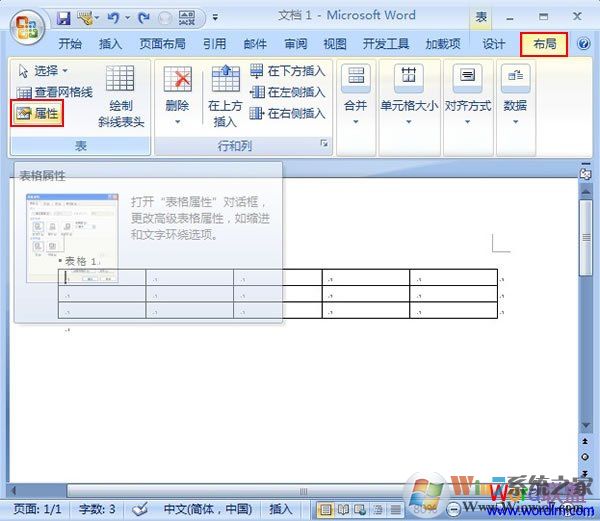This screenshot has height=521, width=600.
Task: Switch to the 视图 tab
Action: (335, 44)
